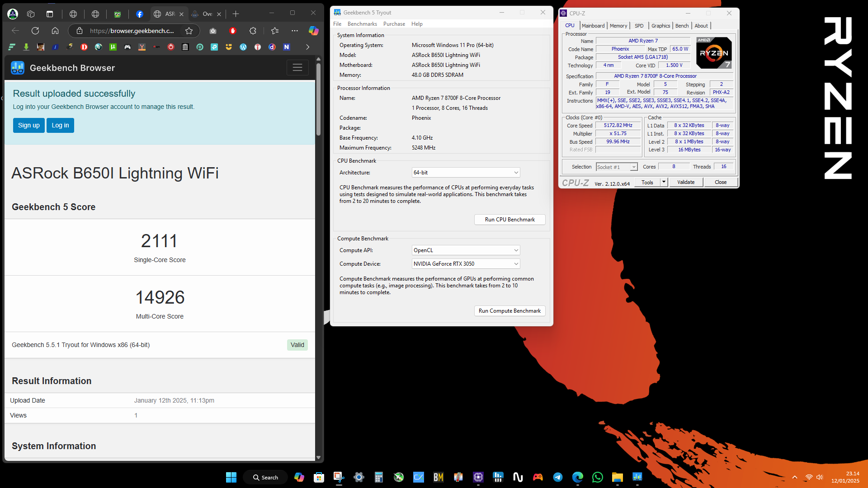The image size is (868, 488).
Task: Open the Architecture 64-bit dropdown
Action: pos(466,173)
